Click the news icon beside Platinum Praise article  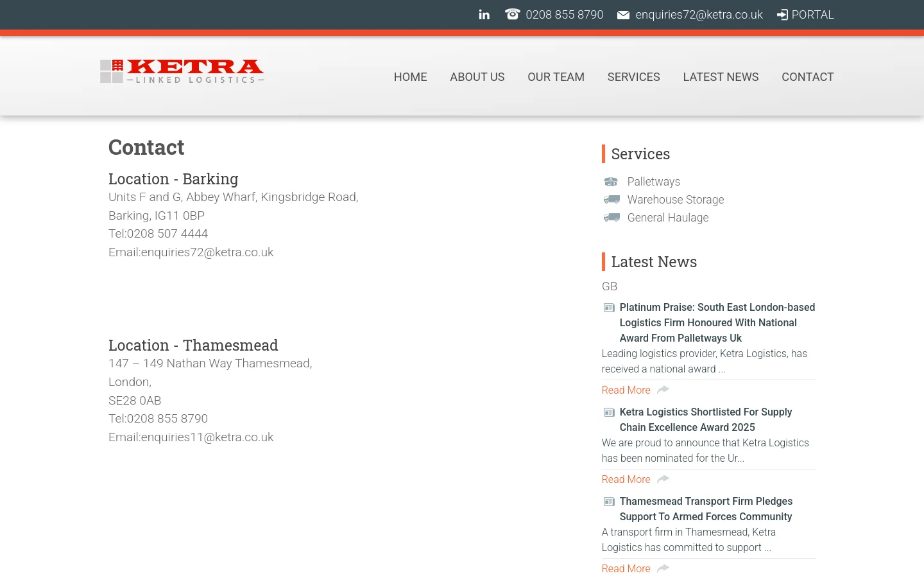pos(609,308)
